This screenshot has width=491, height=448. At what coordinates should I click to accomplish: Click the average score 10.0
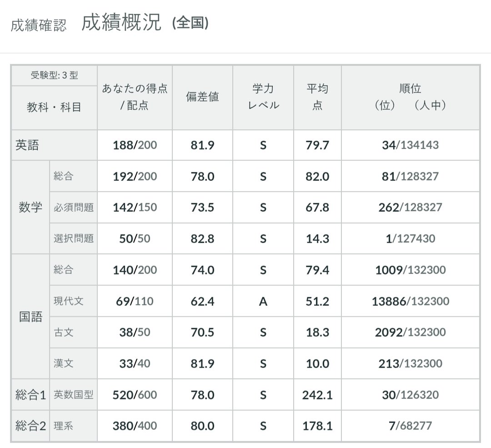317,363
